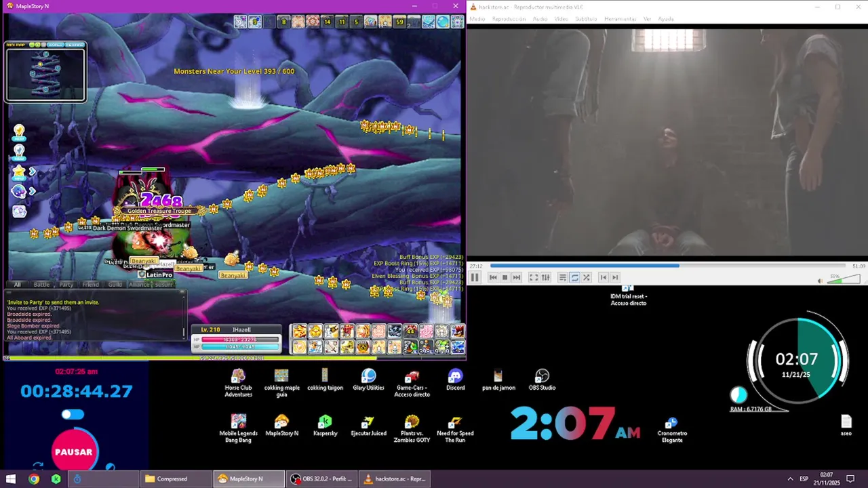Open the IDM trial reset shortcut
Image resolution: width=868 pixels, height=488 pixels.
click(628, 296)
